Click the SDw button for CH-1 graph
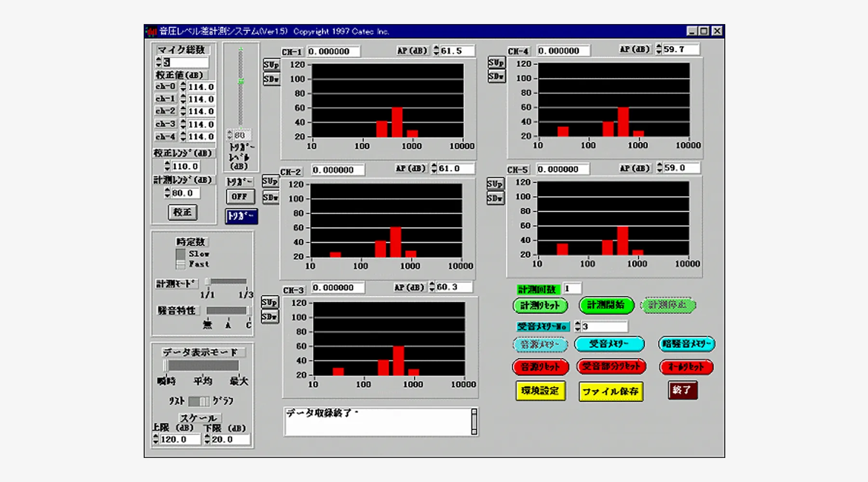The height and width of the screenshot is (482, 868). (x=271, y=79)
